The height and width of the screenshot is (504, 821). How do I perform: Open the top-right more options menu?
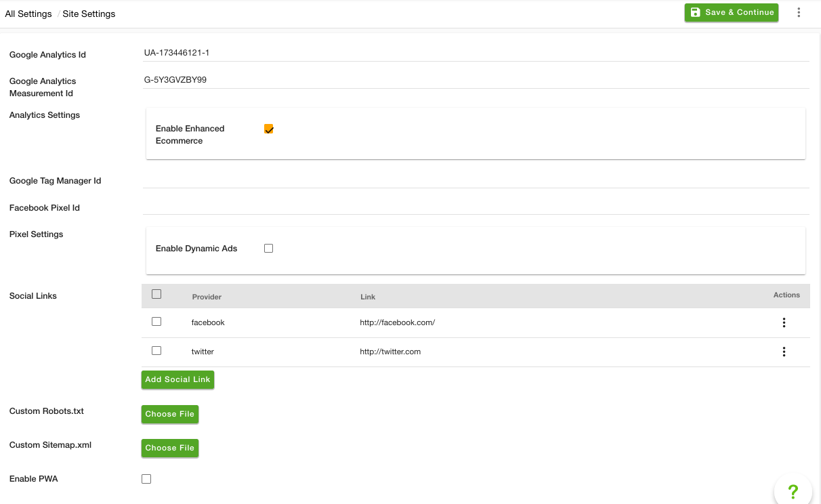click(x=799, y=12)
